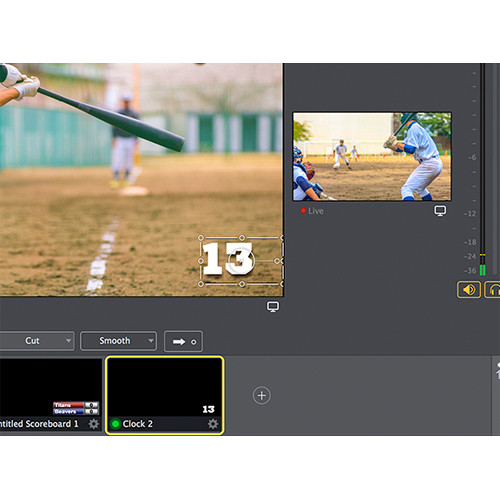
Task: Open Clock 2 settings gear
Action: point(213,424)
